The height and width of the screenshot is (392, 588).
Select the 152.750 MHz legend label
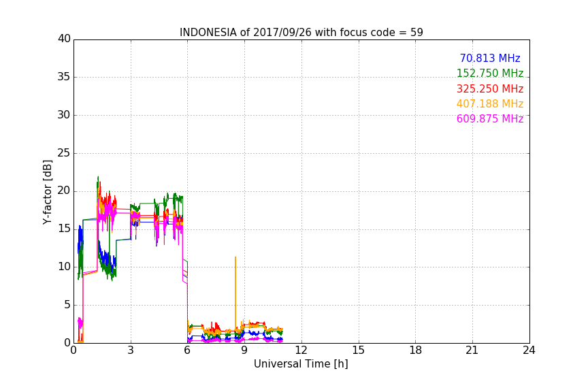[490, 73]
